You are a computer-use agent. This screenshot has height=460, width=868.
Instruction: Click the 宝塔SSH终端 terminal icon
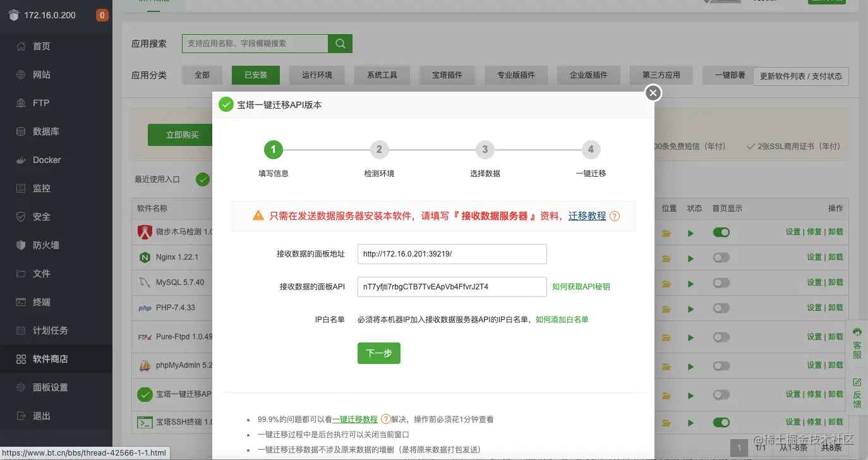point(145,422)
